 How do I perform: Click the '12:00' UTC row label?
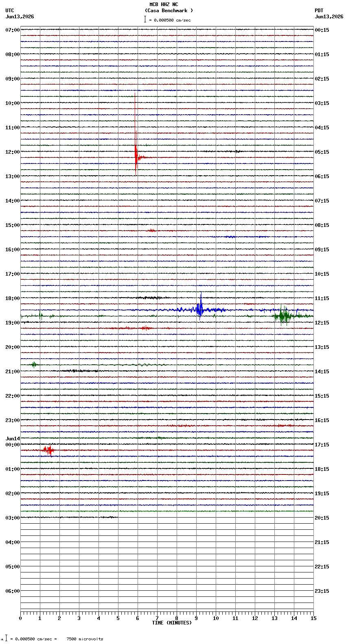tap(13, 152)
